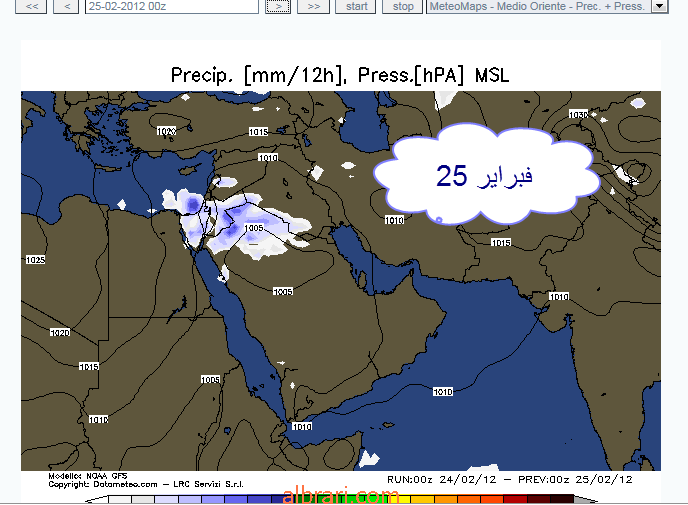Step forward one frame with > button

click(278, 7)
